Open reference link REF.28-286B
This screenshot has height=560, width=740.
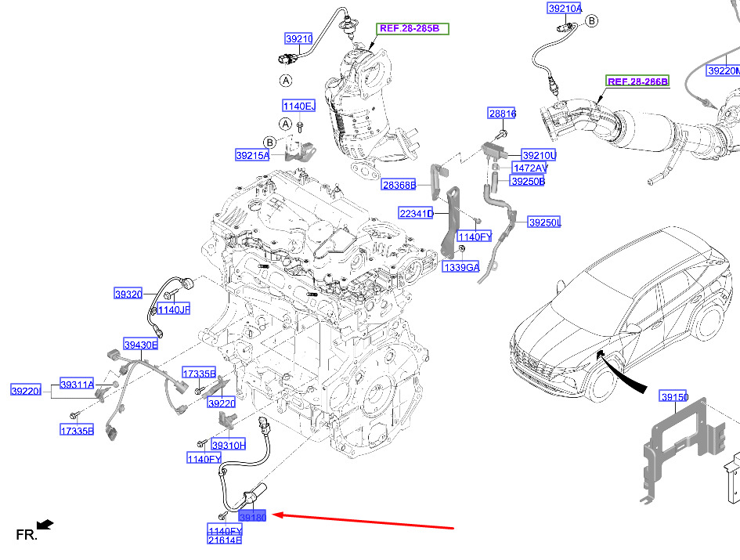point(637,81)
